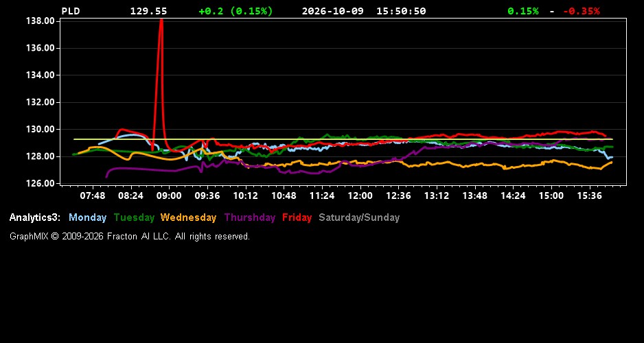Click the 14:24 time axis label
Image resolution: width=644 pixels, height=343 pixels.
(x=513, y=196)
